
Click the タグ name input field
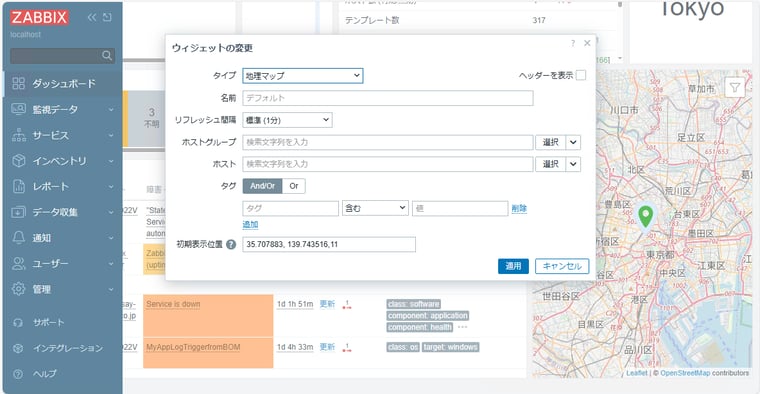click(290, 208)
